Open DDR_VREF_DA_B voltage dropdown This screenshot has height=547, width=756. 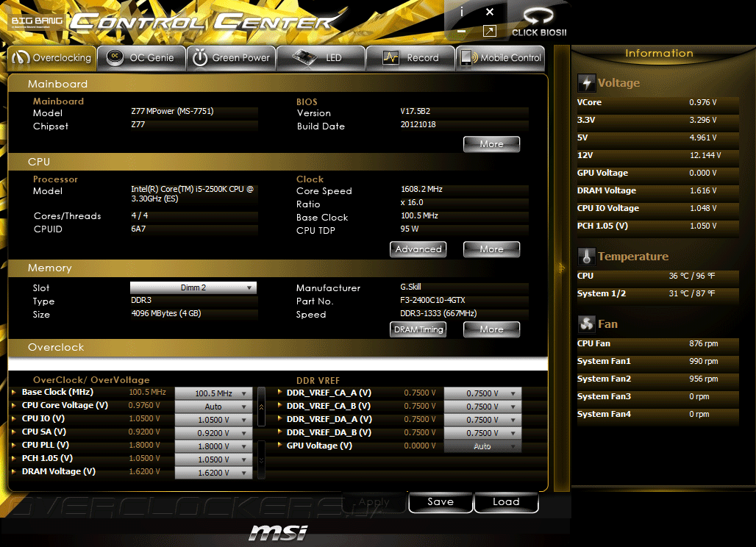coord(482,433)
